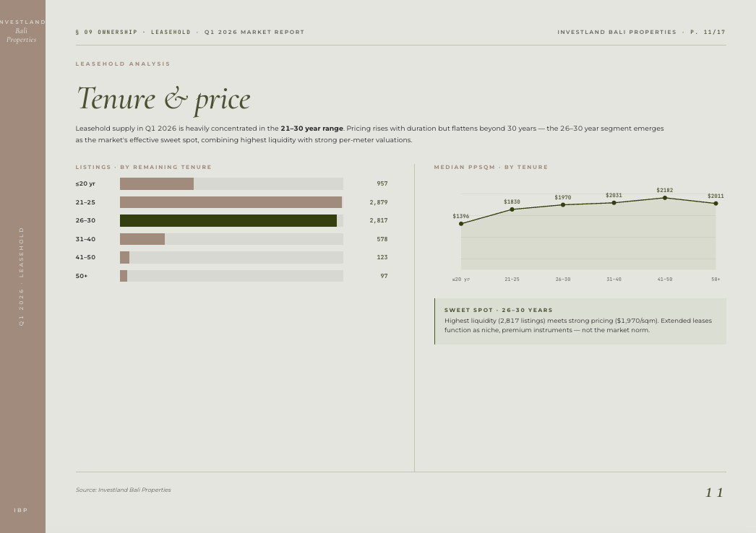
Task: Click the 21–25 tenure bar
Action: tap(231, 202)
